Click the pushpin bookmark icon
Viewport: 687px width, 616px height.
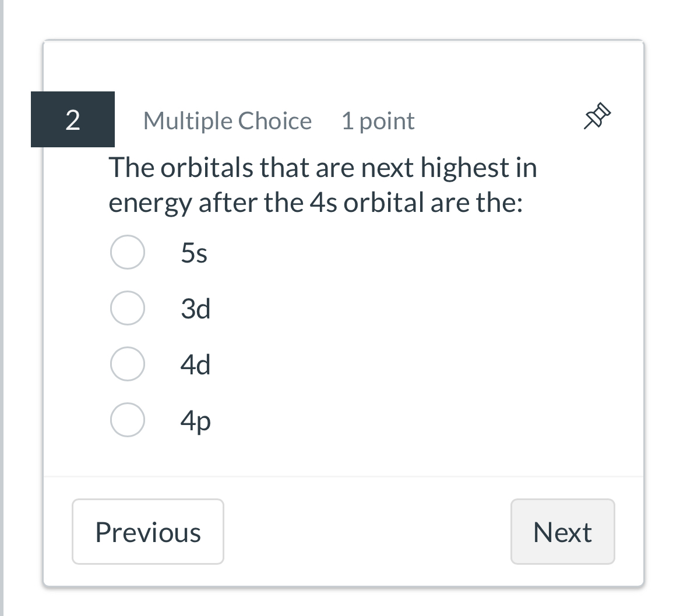pos(597,115)
